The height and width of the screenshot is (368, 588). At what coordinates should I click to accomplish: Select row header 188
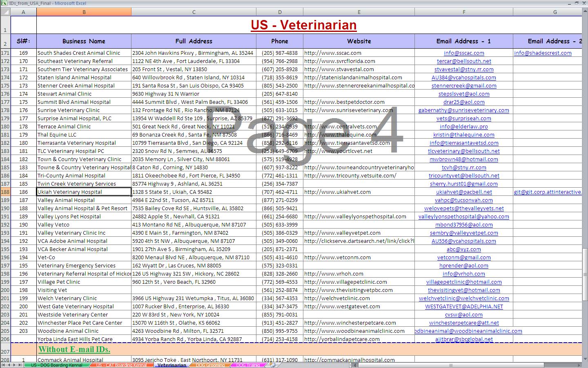(x=5, y=192)
